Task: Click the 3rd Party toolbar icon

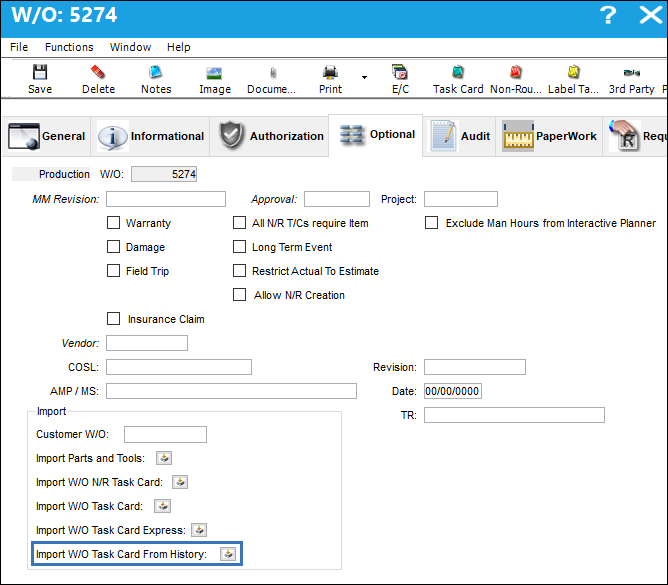Action: (x=631, y=73)
